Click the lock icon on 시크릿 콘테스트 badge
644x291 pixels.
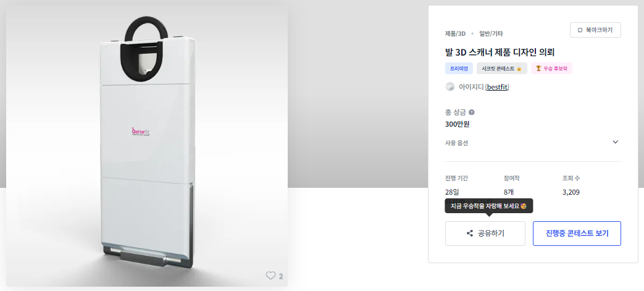pyautogui.click(x=519, y=68)
